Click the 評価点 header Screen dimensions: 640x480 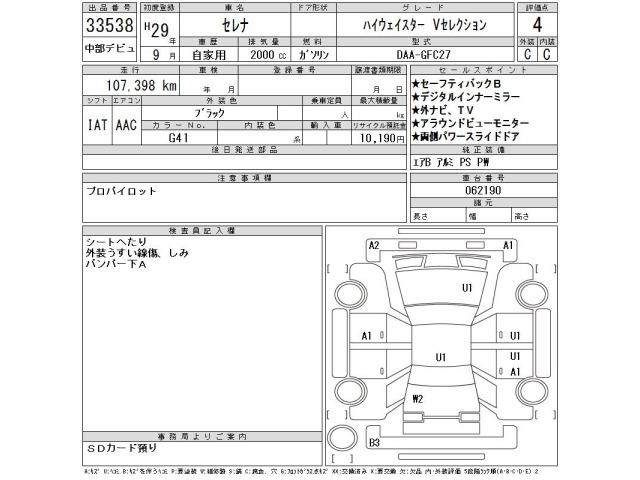click(x=537, y=8)
